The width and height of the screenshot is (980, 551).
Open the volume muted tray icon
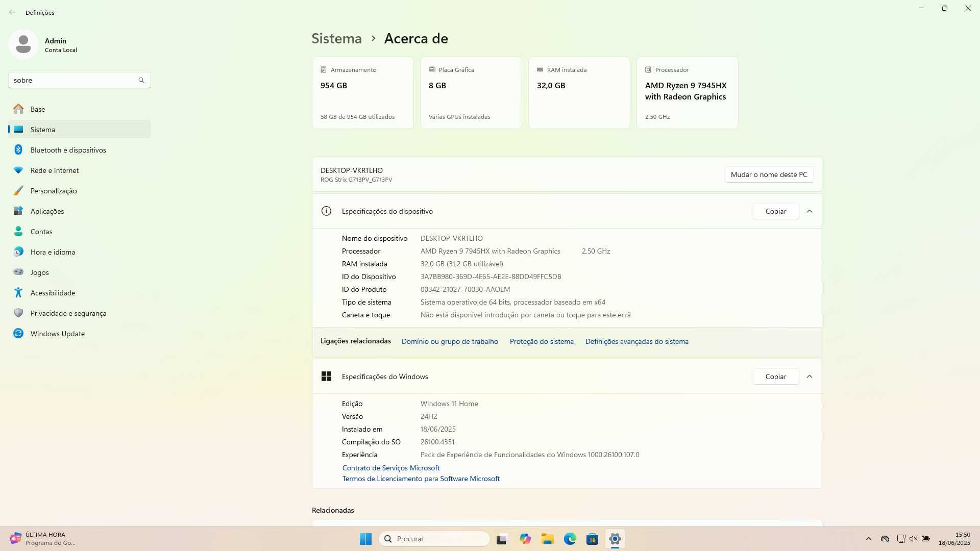[913, 539]
